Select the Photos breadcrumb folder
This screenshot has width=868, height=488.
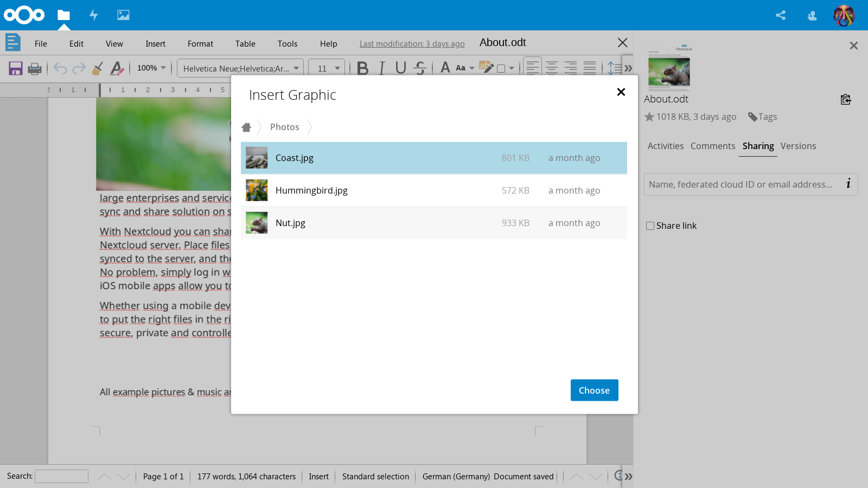click(285, 127)
